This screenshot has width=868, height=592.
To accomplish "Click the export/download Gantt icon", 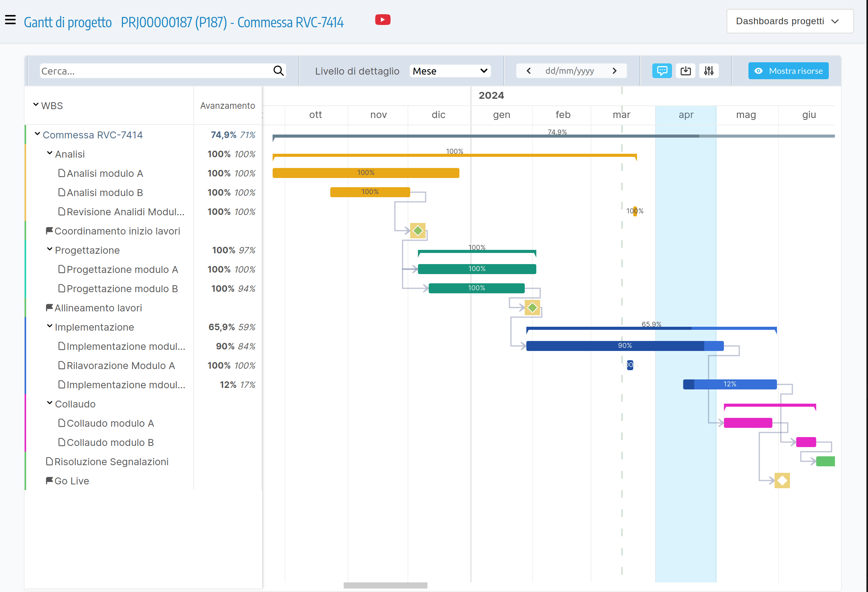I will (x=685, y=71).
